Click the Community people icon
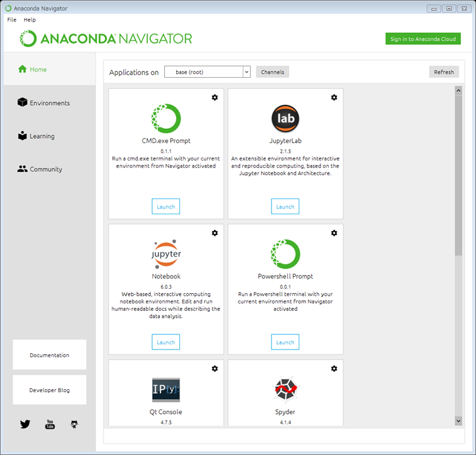Screen dimensions: 476x455 pos(23,169)
